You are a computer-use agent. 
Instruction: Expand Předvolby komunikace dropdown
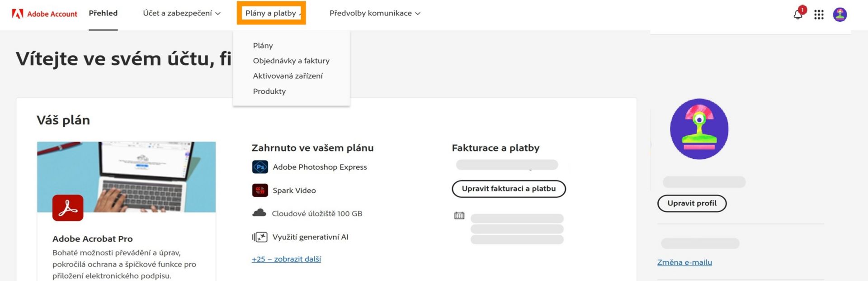click(x=375, y=13)
